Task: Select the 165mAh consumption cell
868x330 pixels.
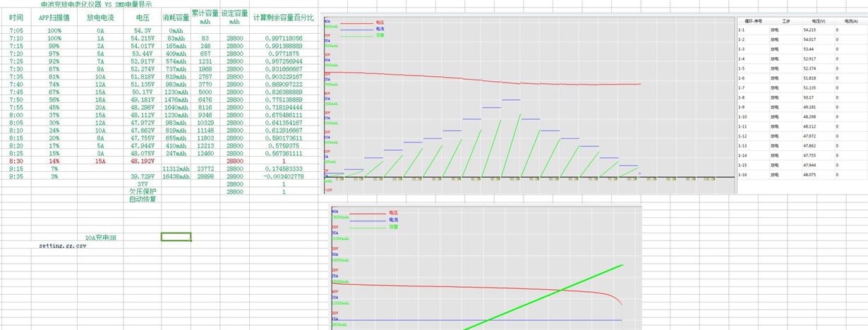Action: [x=176, y=45]
